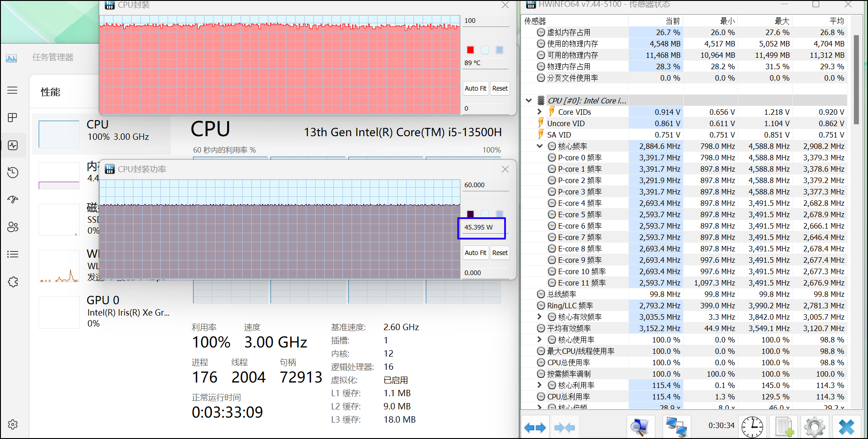The width and height of the screenshot is (868, 439).
Task: Click the reset clock icon in HWiNFO
Action: (752, 427)
